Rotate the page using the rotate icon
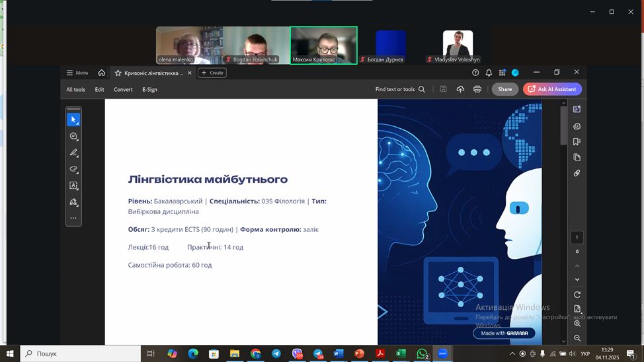The image size is (644, 362). (x=577, y=295)
